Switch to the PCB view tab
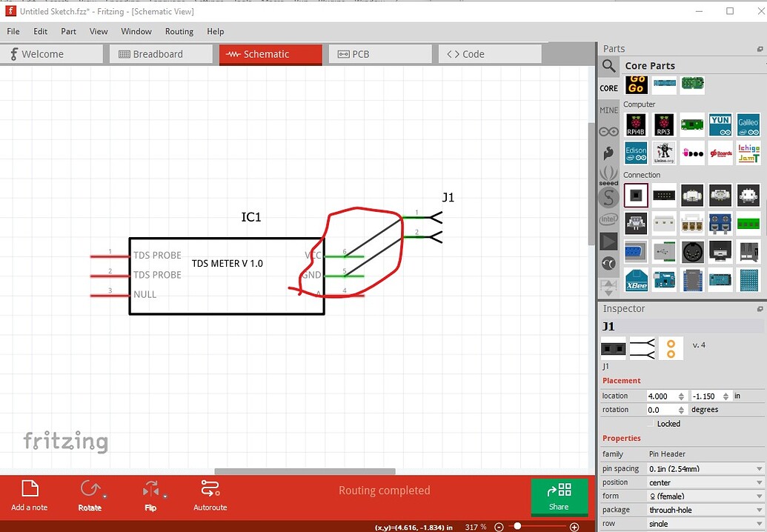This screenshot has height=532, width=767. [x=380, y=54]
